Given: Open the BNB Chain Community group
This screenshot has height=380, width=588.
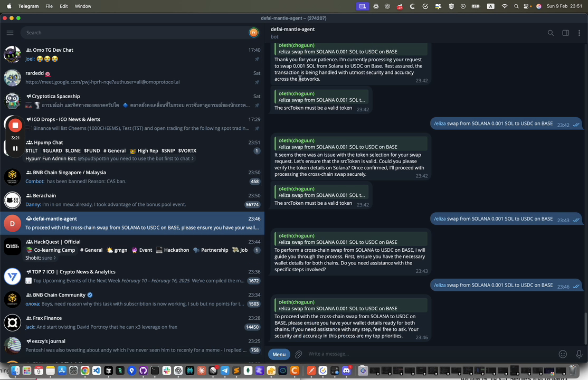Looking at the screenshot, I should [132, 299].
